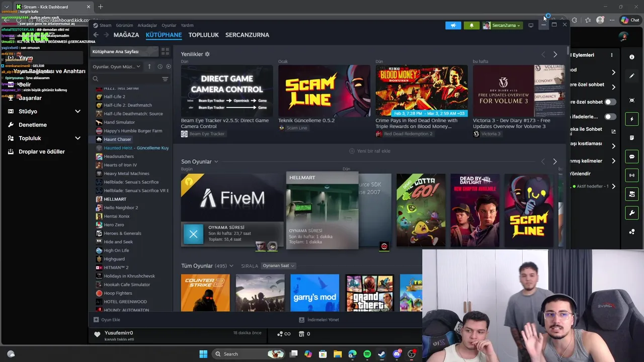Screen dimensions: 644x362
Task: Click 'Yeni bir raf ekle'
Action: pyautogui.click(x=370, y=151)
